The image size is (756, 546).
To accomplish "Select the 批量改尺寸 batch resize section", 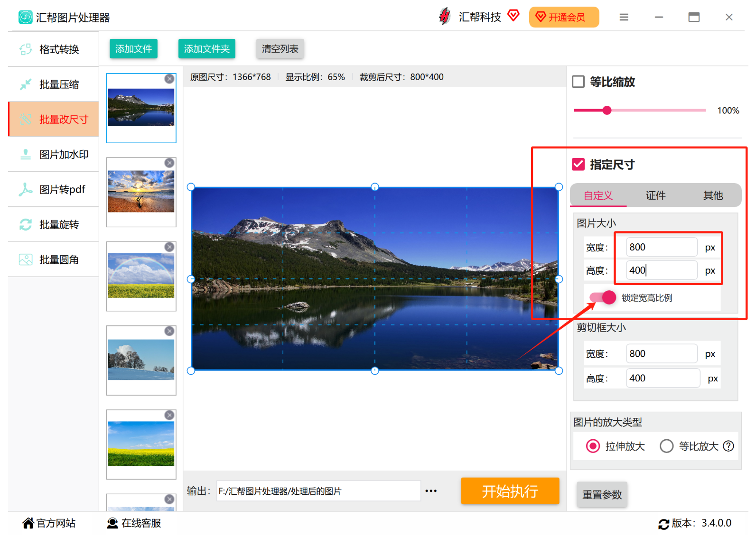I will 54,119.
